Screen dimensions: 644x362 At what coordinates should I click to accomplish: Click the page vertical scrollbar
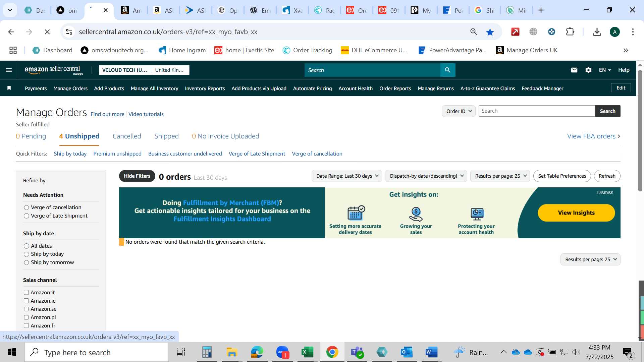click(640, 131)
